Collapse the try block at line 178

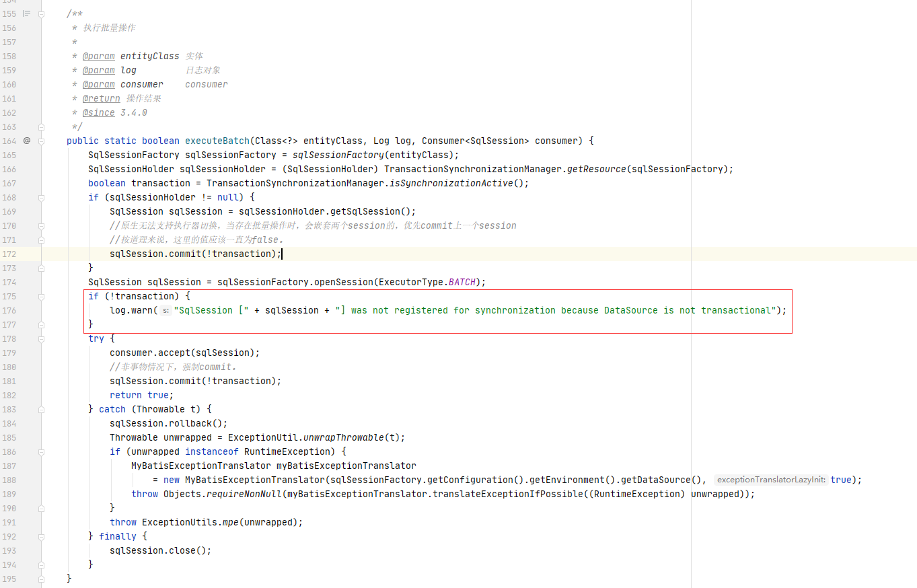(42, 338)
